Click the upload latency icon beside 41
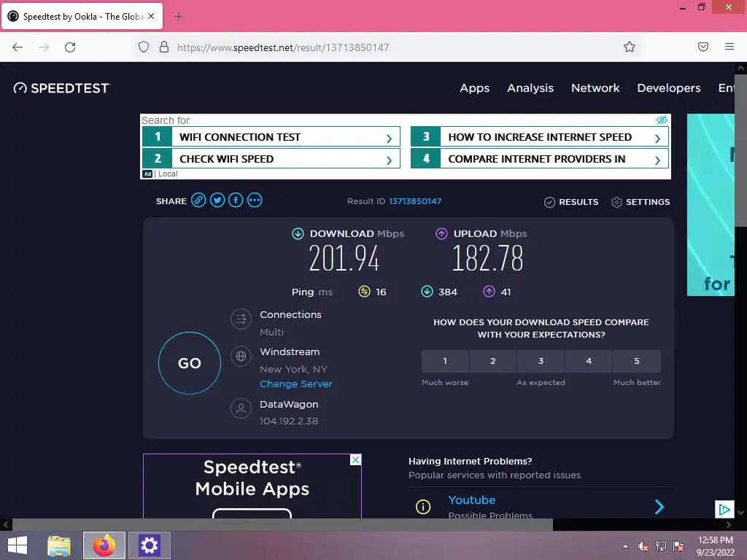 [x=489, y=292]
